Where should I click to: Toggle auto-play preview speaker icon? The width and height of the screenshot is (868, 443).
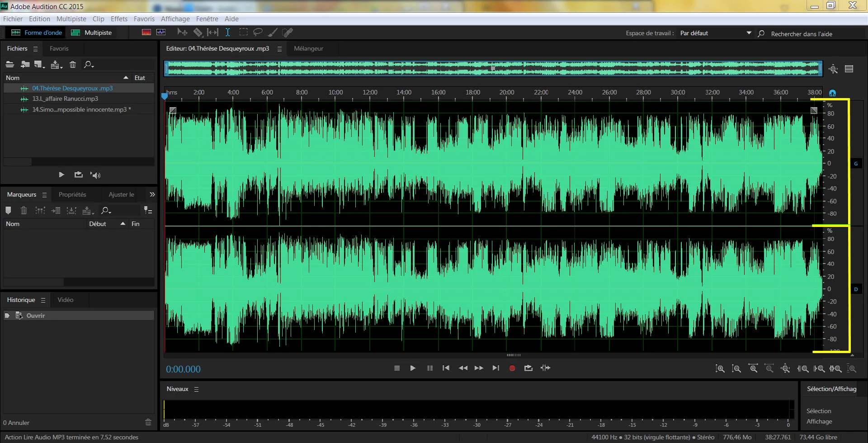(x=95, y=175)
